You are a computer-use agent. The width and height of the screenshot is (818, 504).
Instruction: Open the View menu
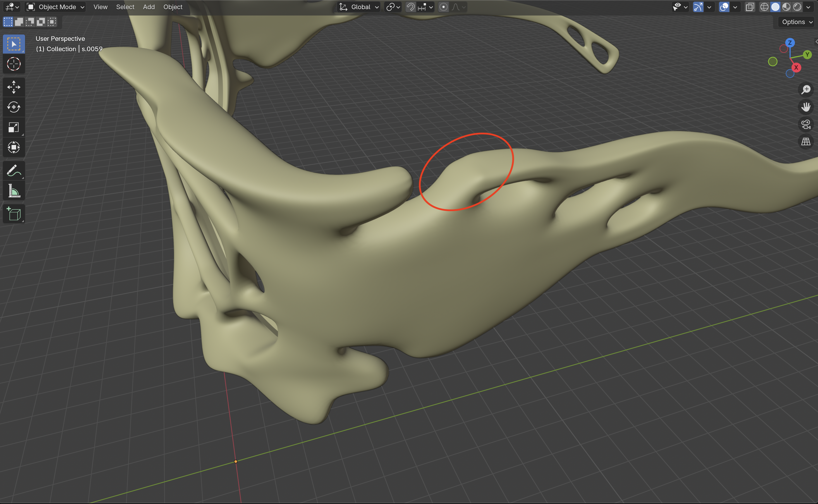point(100,7)
